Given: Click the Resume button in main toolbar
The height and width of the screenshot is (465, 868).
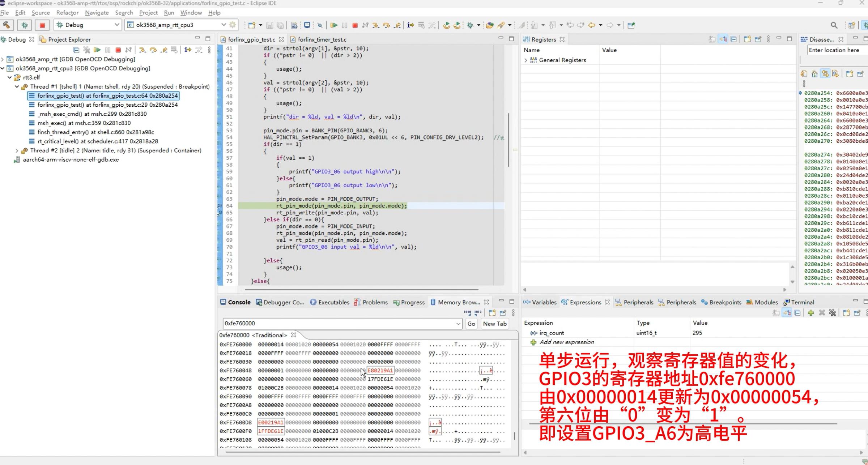Looking at the screenshot, I should 334,25.
